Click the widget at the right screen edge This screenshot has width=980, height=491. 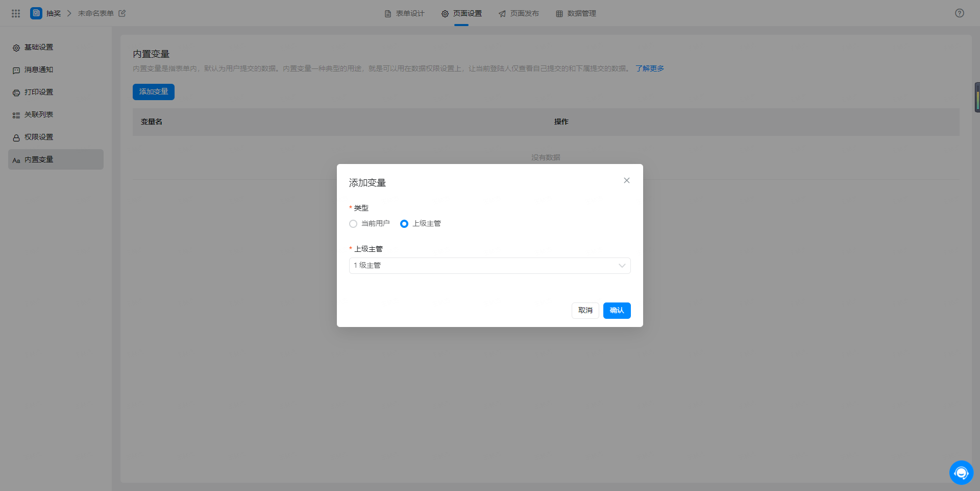pos(977,97)
